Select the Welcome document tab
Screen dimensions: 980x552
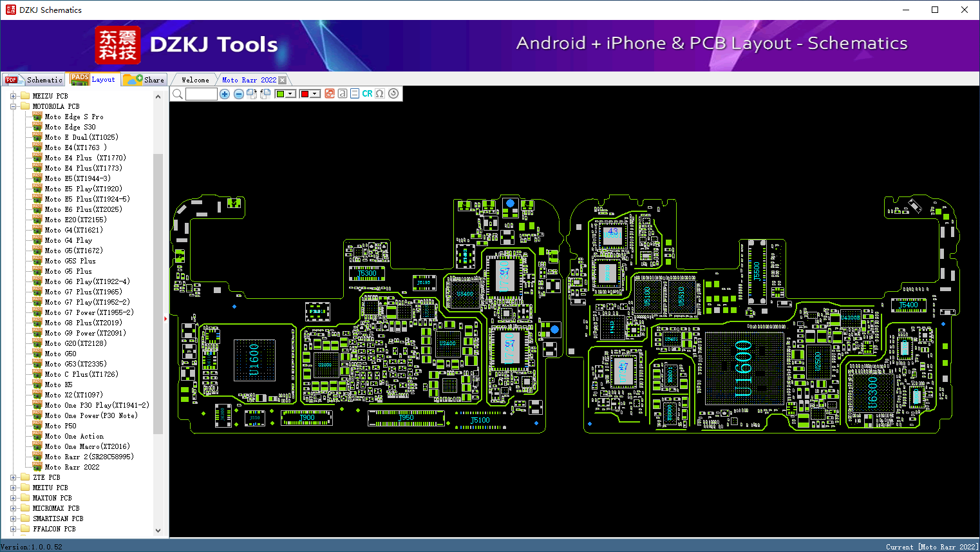[195, 80]
